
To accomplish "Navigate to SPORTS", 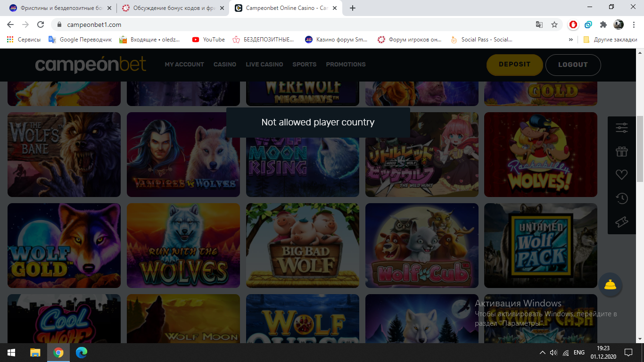I will click(305, 65).
